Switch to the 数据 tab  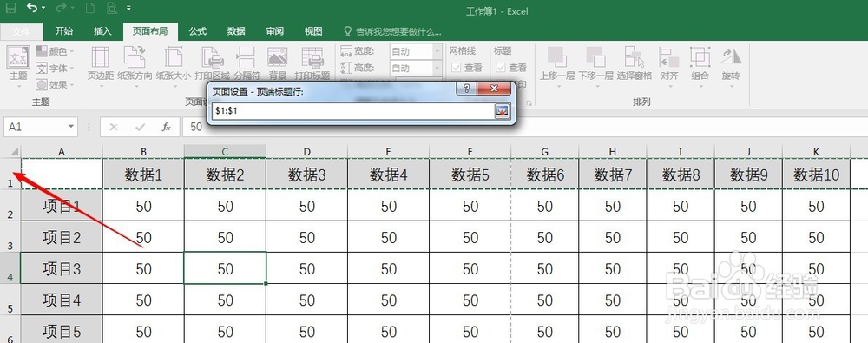coord(236,31)
